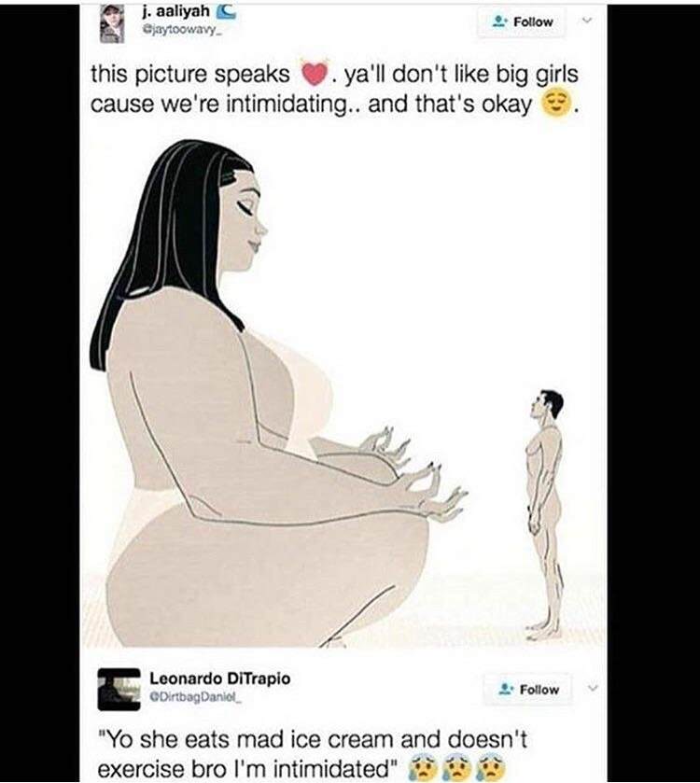Follow Leonardo DiTrapio with the lower Follow button

[527, 689]
